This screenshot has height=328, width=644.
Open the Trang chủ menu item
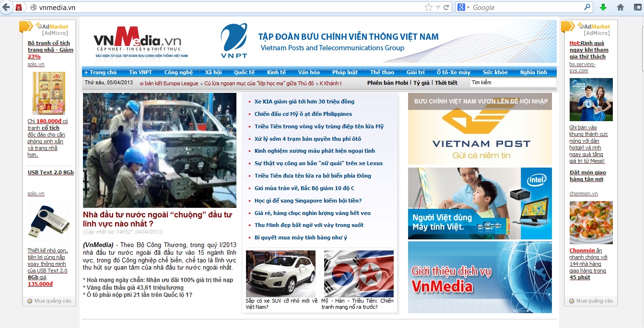click(100, 72)
